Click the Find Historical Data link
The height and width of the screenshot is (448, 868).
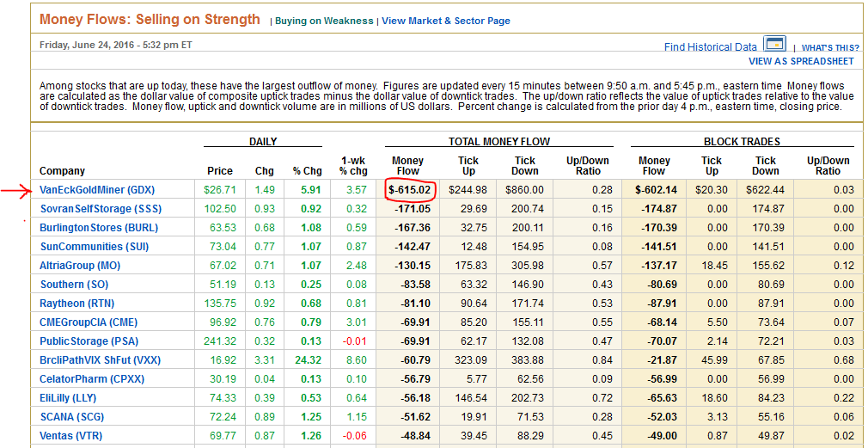coord(710,47)
